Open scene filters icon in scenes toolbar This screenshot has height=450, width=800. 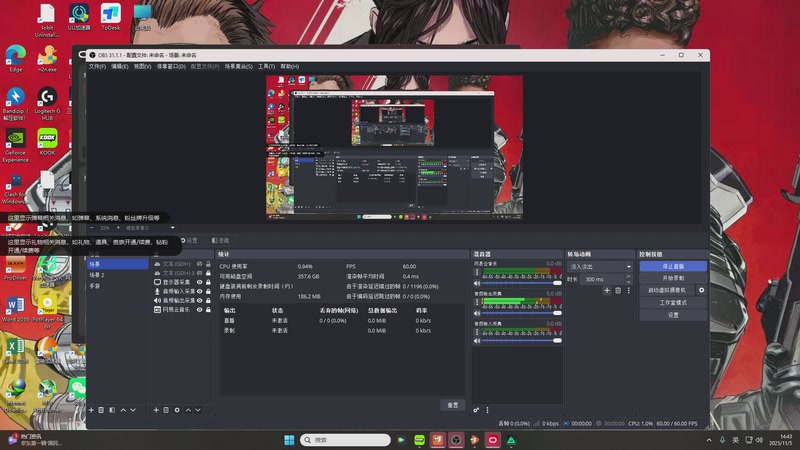[112, 410]
